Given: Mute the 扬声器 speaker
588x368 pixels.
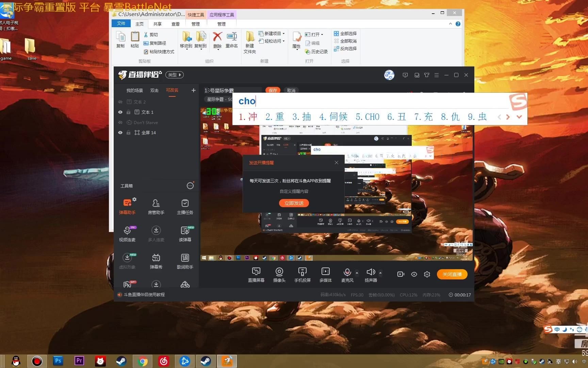Looking at the screenshot, I should [x=371, y=272].
